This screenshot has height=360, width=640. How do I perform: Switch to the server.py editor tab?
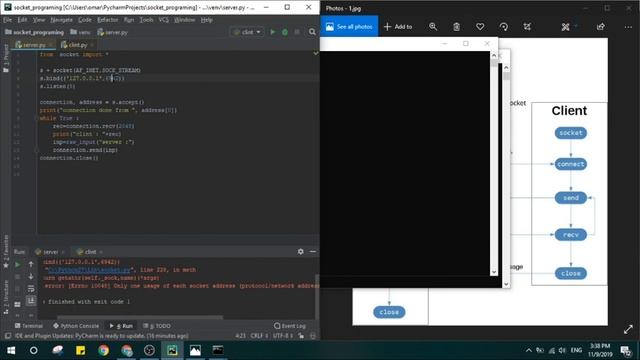[x=33, y=45]
